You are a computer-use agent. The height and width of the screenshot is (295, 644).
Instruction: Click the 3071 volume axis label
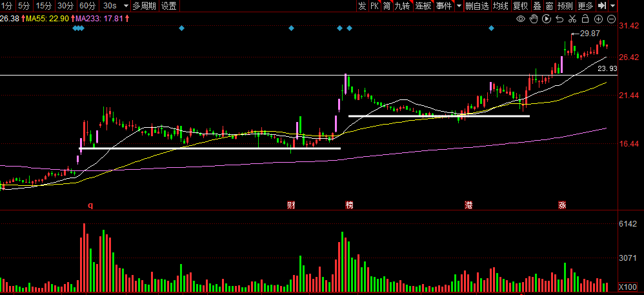click(x=628, y=258)
